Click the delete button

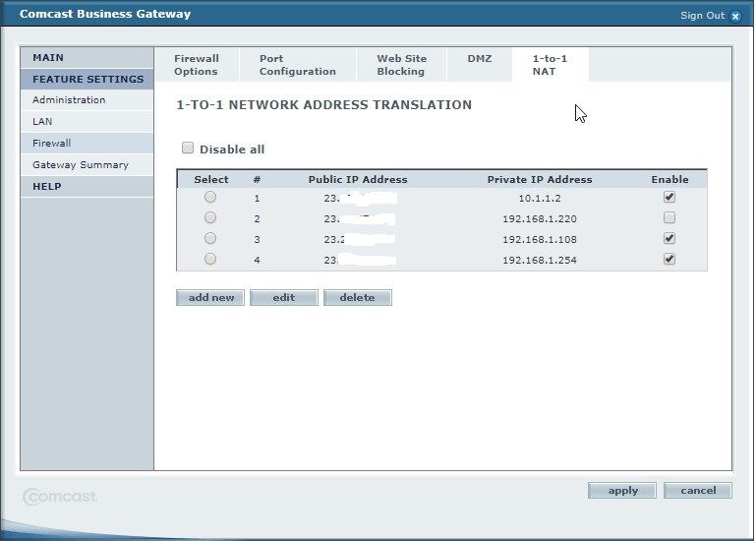357,297
